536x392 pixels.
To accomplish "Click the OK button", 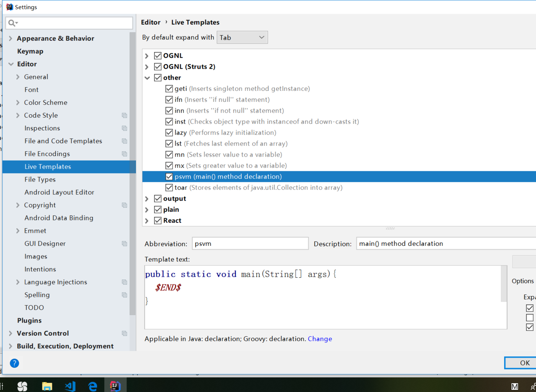I will tap(520, 363).
